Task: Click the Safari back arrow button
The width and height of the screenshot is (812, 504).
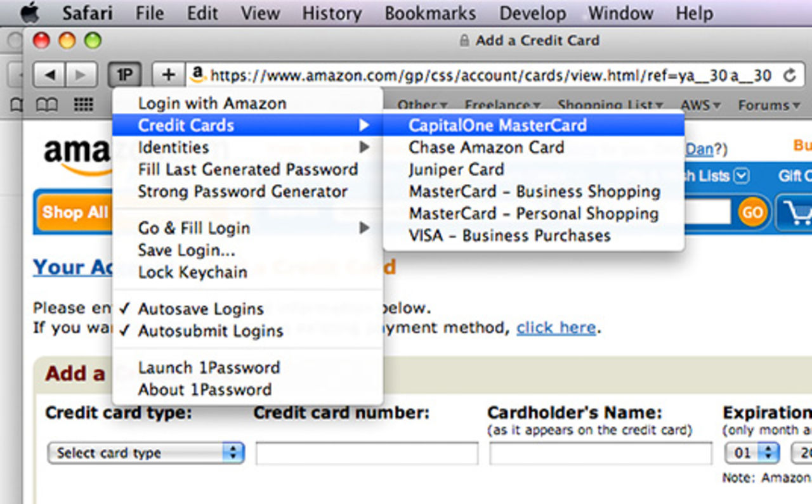Action: pos(49,75)
